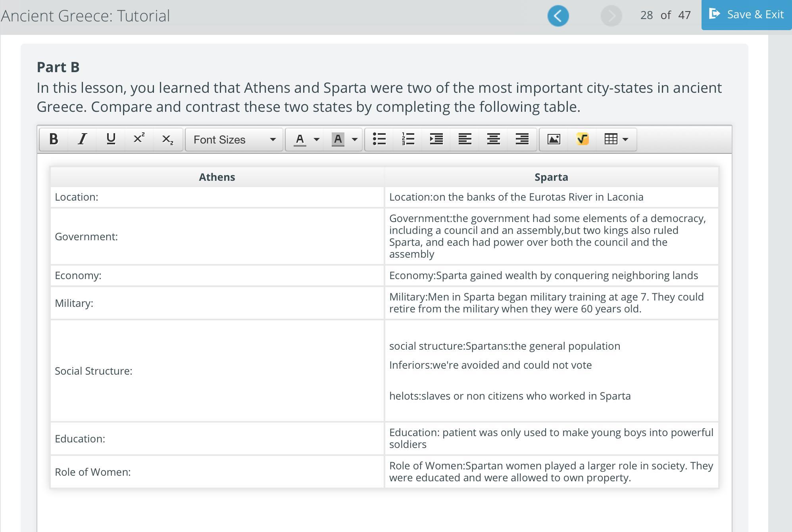Open the Font Sizes dropdown
The image size is (792, 532).
tap(234, 140)
